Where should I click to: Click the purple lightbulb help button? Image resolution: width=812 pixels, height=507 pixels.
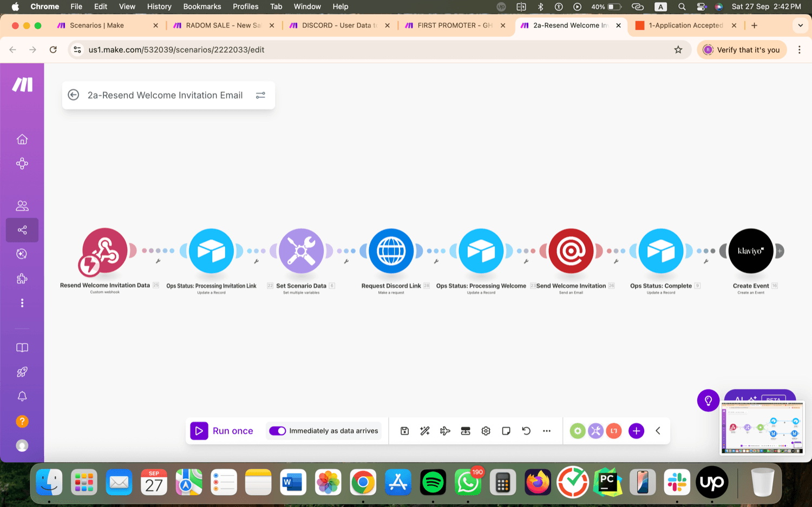tap(708, 400)
